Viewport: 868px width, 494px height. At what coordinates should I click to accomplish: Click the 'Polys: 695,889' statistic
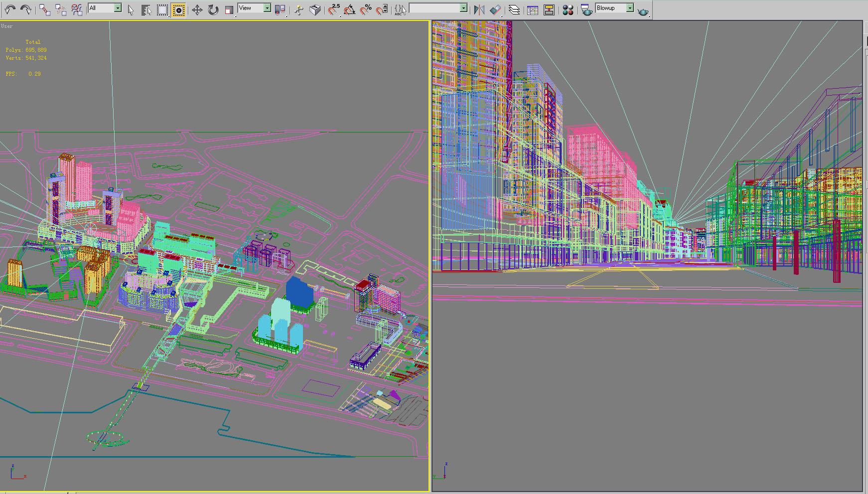[x=26, y=50]
